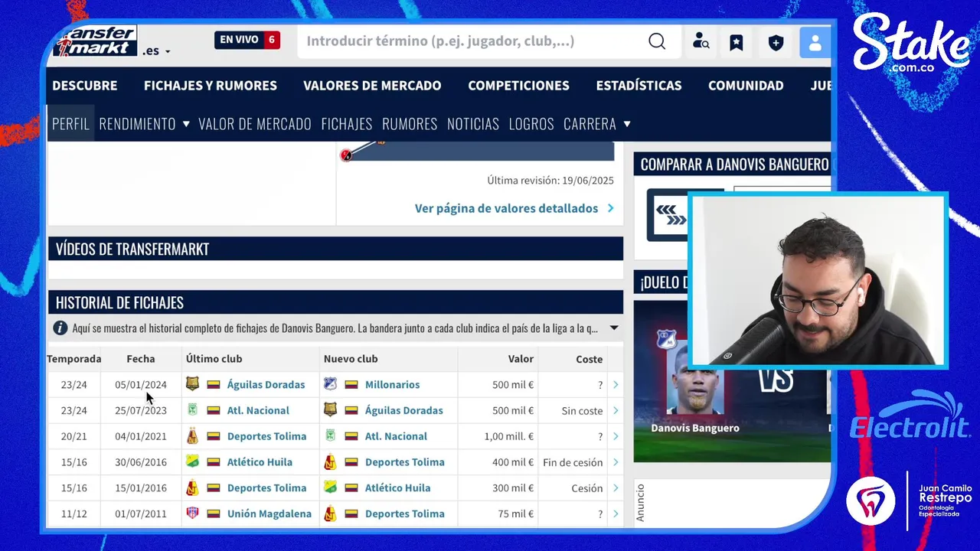
Task: Click the shield plus icon
Action: click(776, 42)
